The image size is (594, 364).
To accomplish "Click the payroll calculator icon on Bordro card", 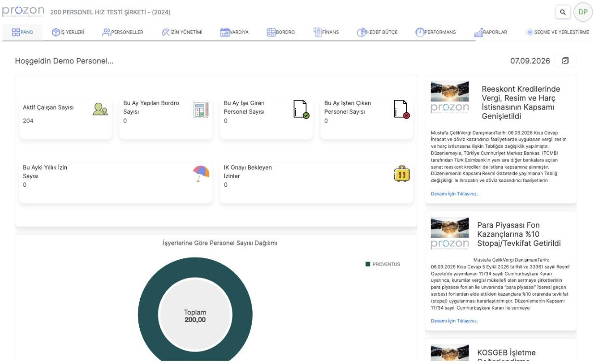I will pyautogui.click(x=200, y=110).
